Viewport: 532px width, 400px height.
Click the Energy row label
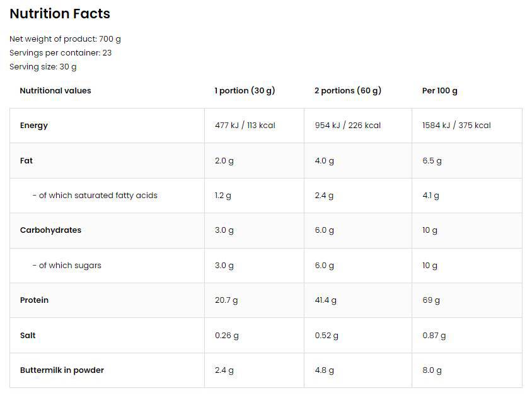[34, 126]
